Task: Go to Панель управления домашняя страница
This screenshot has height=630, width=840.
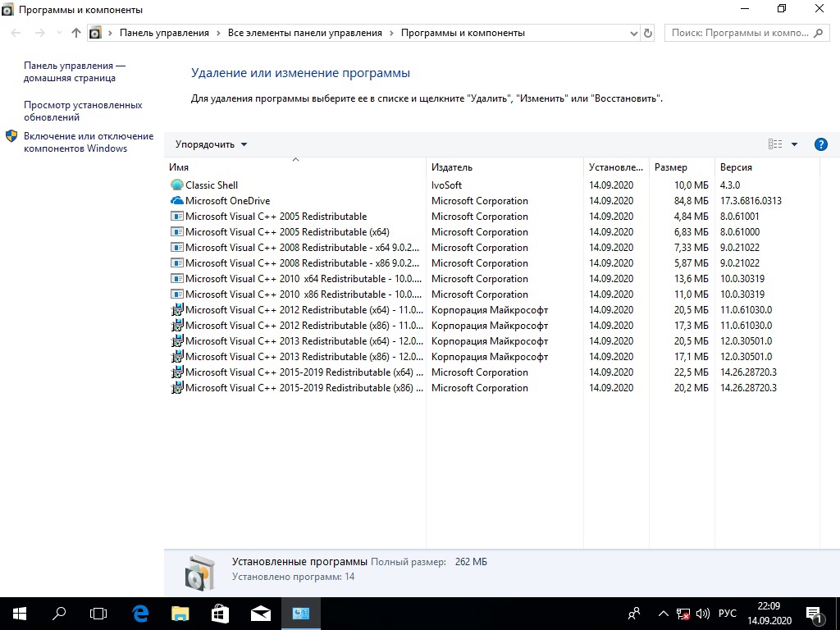Action: pos(74,71)
